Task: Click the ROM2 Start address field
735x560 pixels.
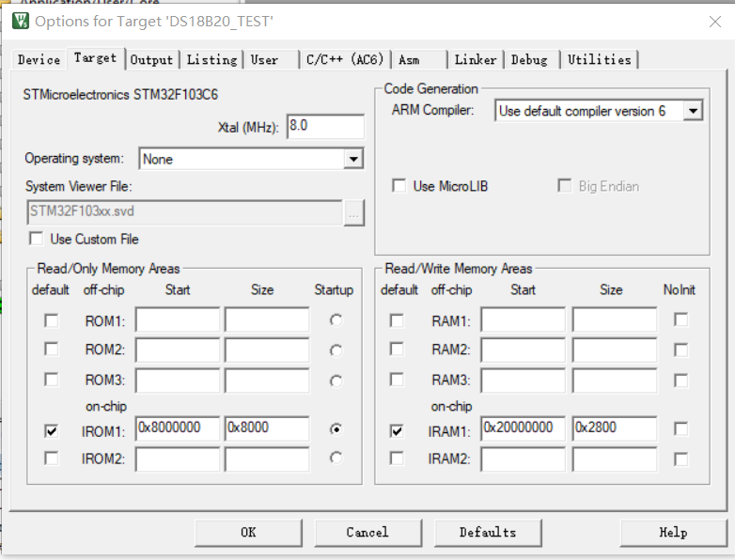Action: pyautogui.click(x=178, y=350)
